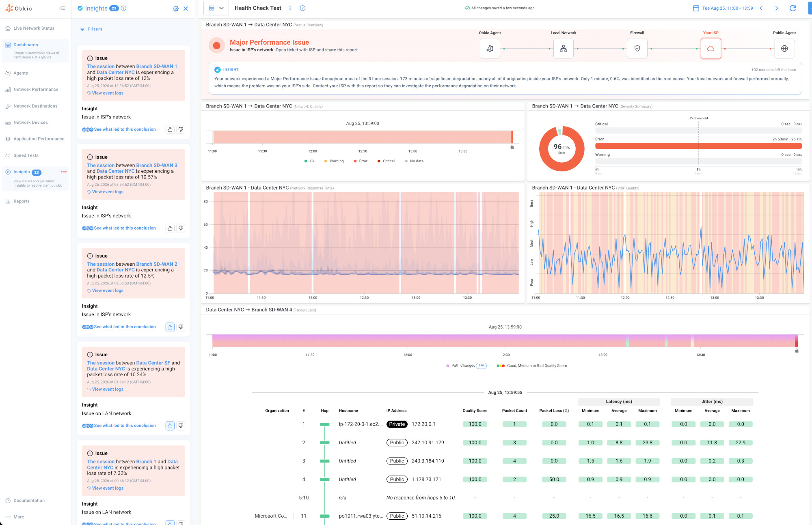812x525 pixels.
Task: Go to previous time period
Action: click(761, 8)
